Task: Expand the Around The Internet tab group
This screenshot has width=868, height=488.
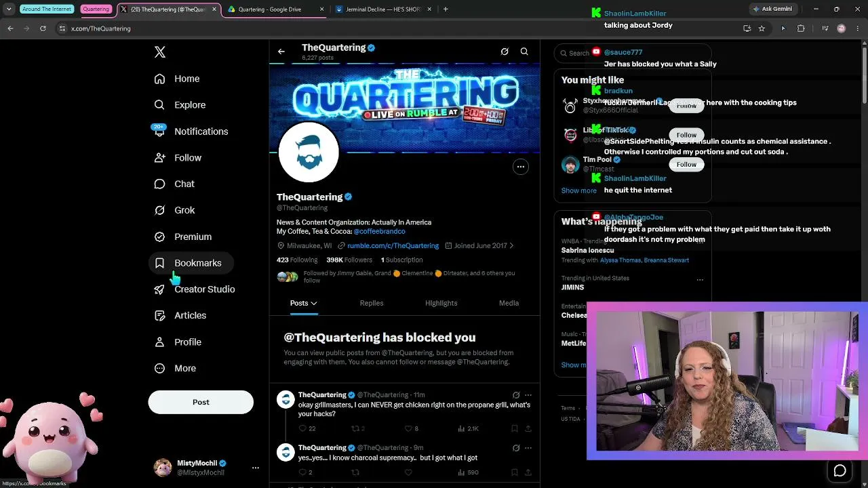Action: [x=47, y=9]
